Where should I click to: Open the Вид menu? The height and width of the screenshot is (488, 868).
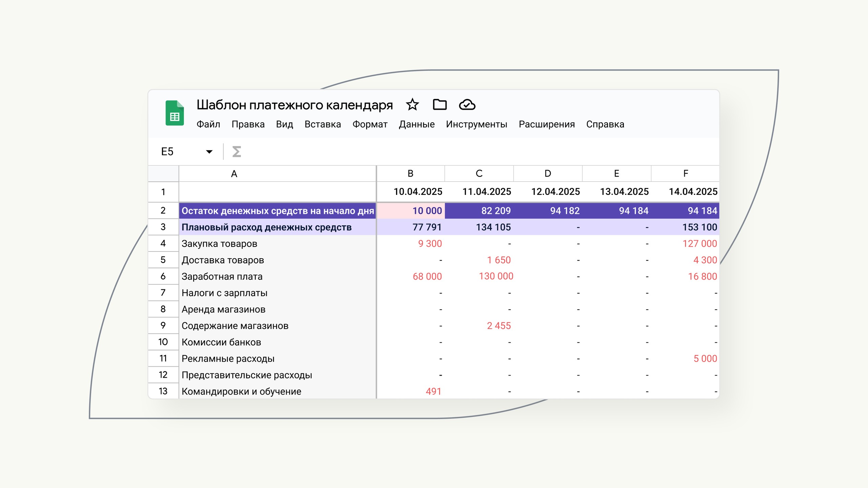pyautogui.click(x=284, y=124)
